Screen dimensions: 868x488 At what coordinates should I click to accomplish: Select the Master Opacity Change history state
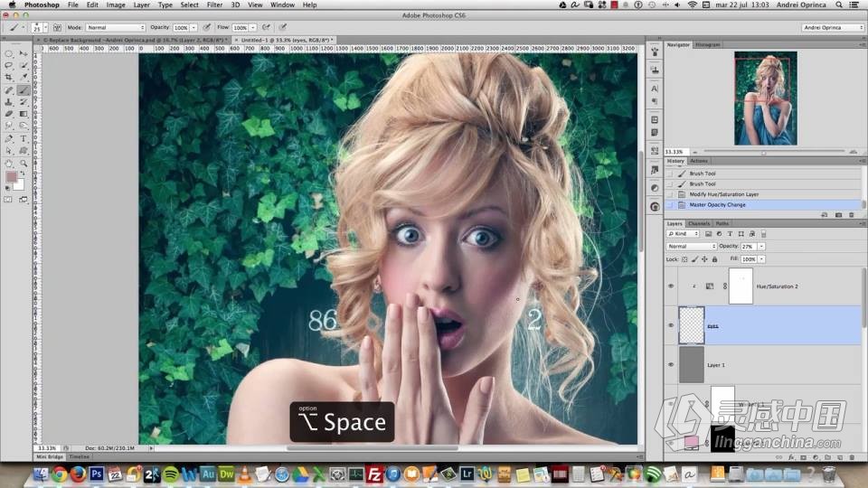pyautogui.click(x=764, y=205)
